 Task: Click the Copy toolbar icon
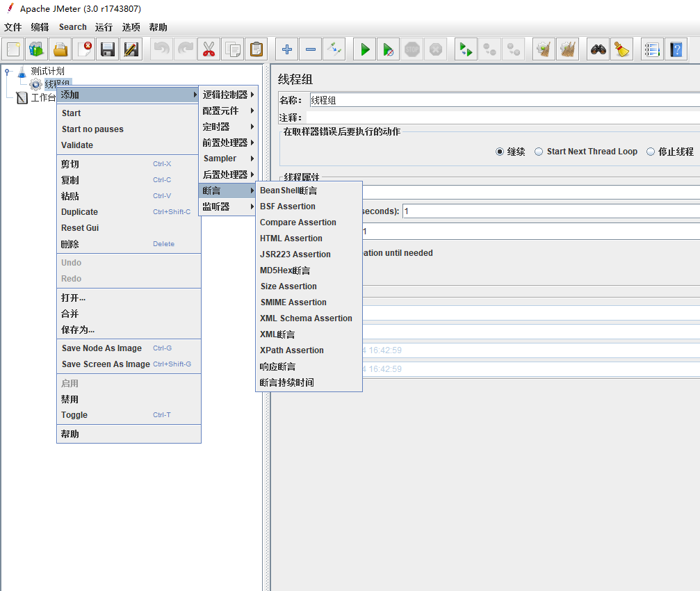pos(233,49)
